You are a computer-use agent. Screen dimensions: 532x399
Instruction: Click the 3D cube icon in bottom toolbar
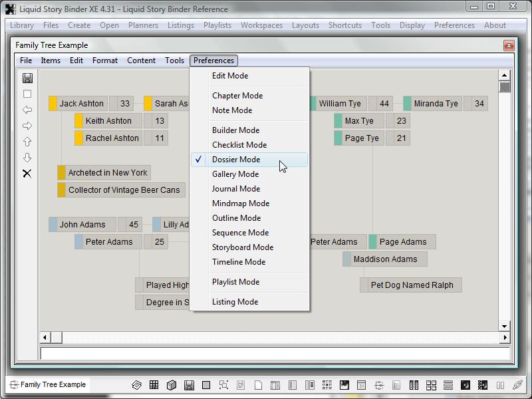click(x=171, y=385)
